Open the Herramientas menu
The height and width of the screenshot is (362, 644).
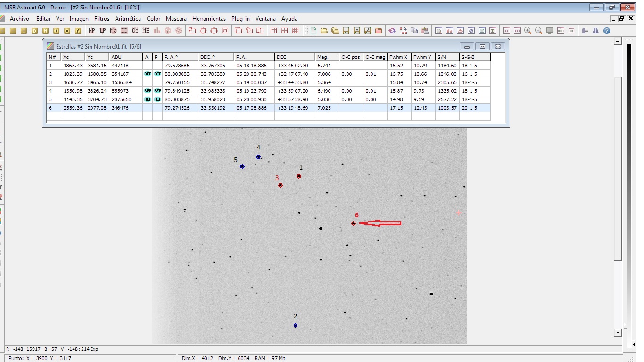coord(209,19)
